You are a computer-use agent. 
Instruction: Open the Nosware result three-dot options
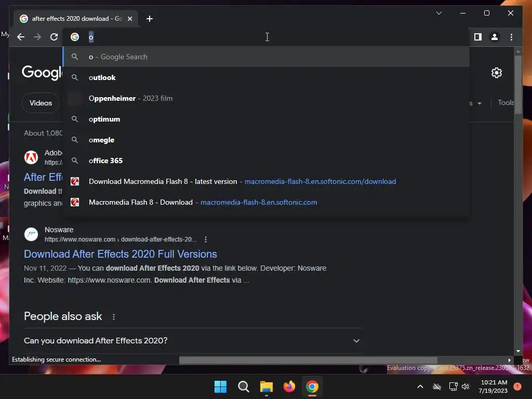pos(206,240)
